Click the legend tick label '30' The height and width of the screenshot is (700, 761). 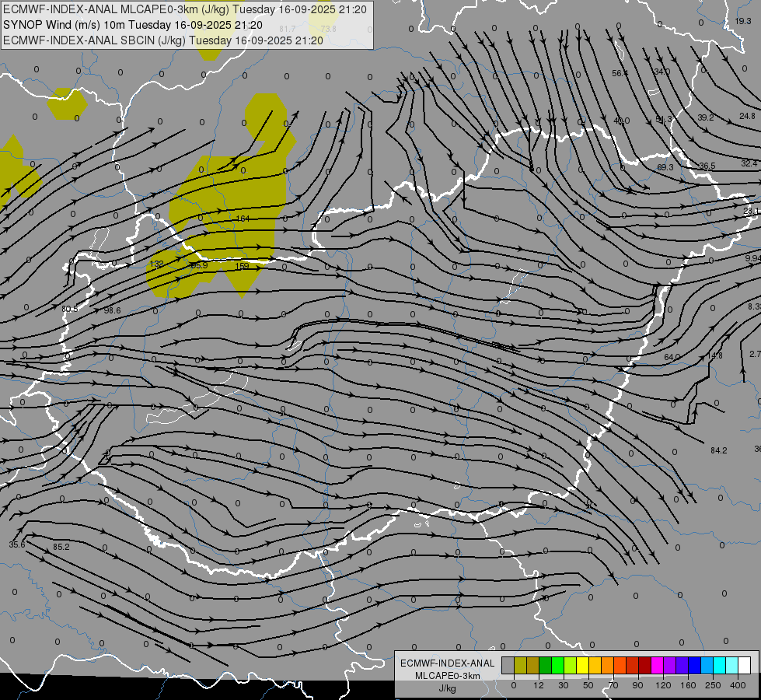point(564,685)
